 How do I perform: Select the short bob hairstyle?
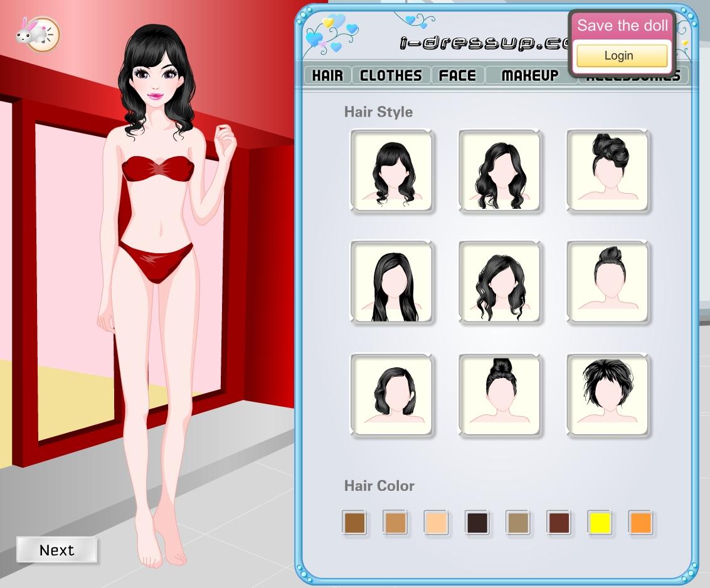(391, 395)
